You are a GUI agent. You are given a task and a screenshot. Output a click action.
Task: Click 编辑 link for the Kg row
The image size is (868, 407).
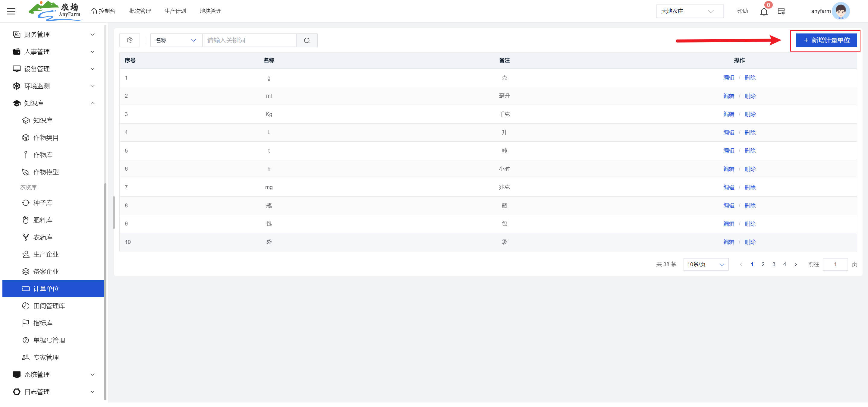[728, 114]
